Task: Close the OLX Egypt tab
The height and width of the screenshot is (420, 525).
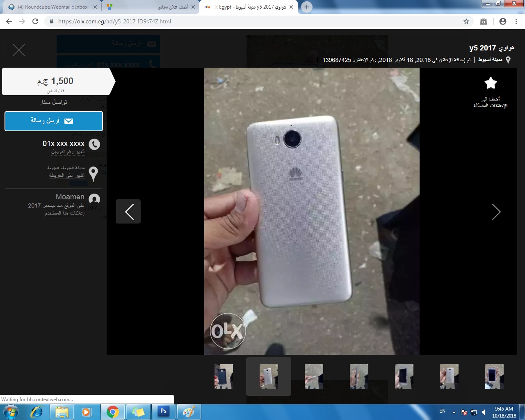Action: pyautogui.click(x=291, y=7)
